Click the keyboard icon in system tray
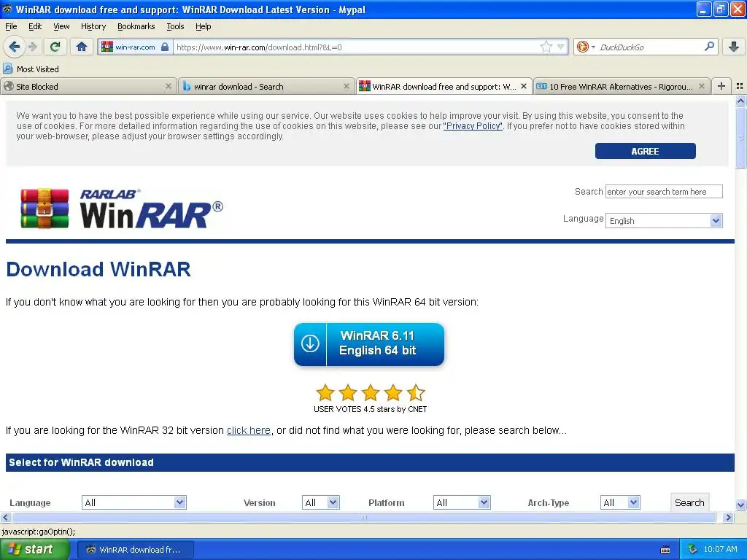 click(x=665, y=550)
